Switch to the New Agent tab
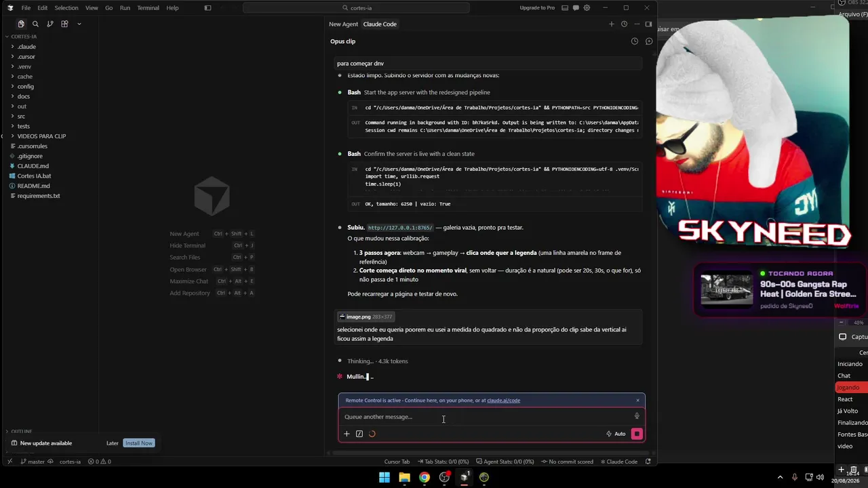Image resolution: width=868 pixels, height=488 pixels. tap(343, 24)
